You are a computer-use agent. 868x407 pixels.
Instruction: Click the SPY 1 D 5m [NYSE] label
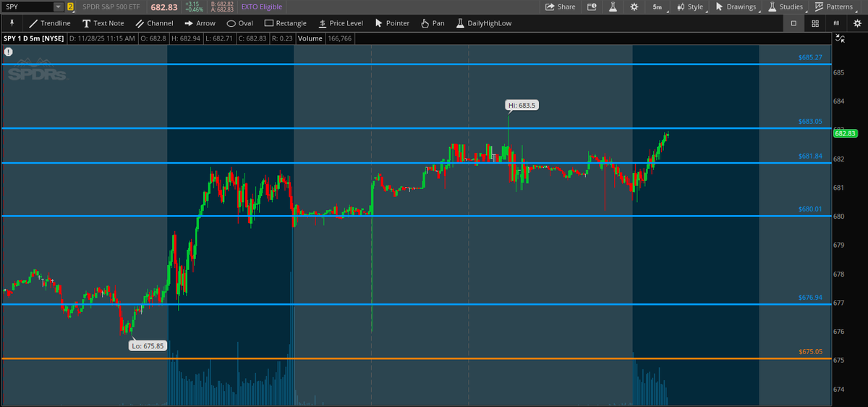pos(33,38)
